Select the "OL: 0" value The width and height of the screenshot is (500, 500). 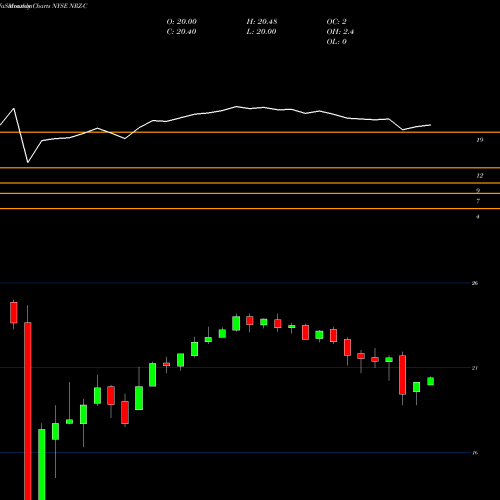coord(336,42)
